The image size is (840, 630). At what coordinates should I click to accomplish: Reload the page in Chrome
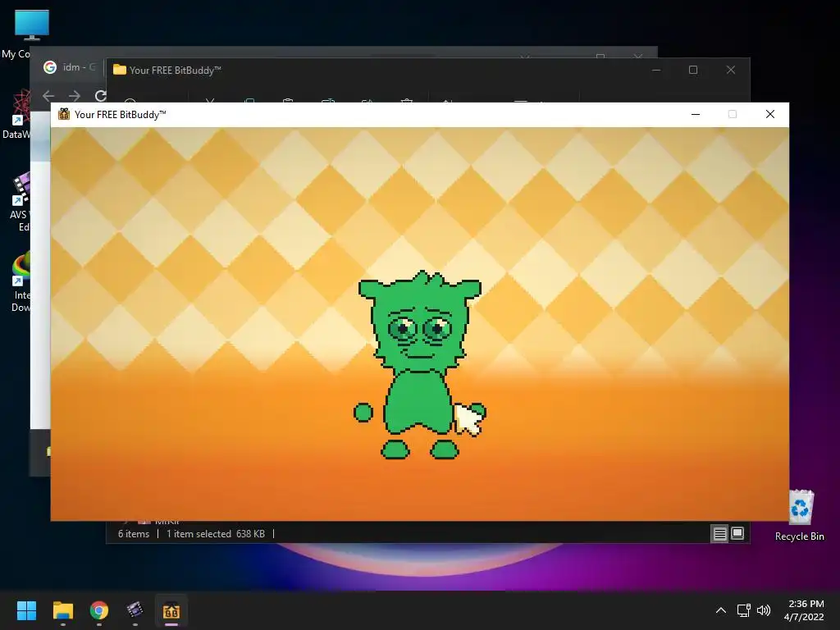click(100, 96)
